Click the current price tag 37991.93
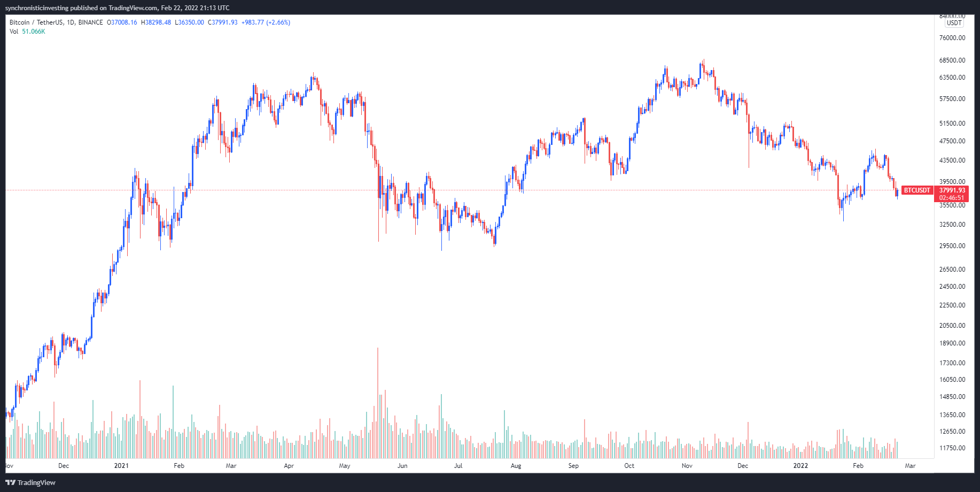The image size is (980, 492). 952,190
